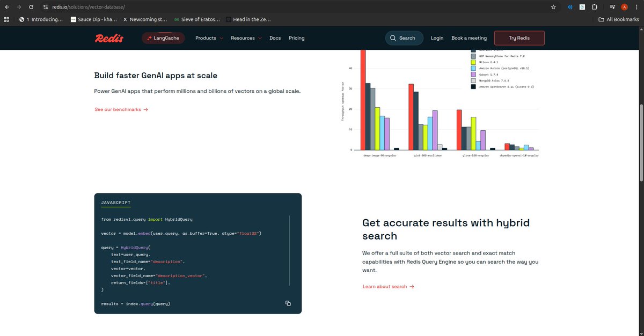Expand the Products menu
The image size is (644, 336).
point(208,38)
